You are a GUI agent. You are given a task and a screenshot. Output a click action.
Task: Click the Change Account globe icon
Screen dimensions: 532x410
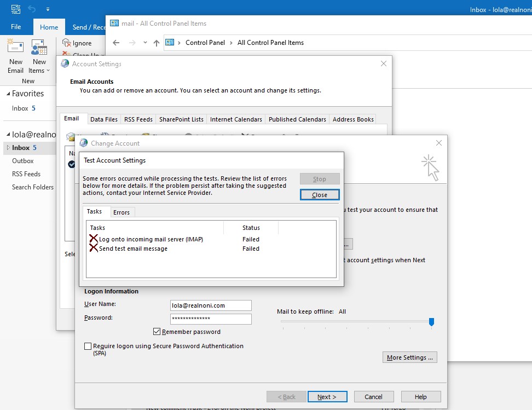click(x=83, y=143)
